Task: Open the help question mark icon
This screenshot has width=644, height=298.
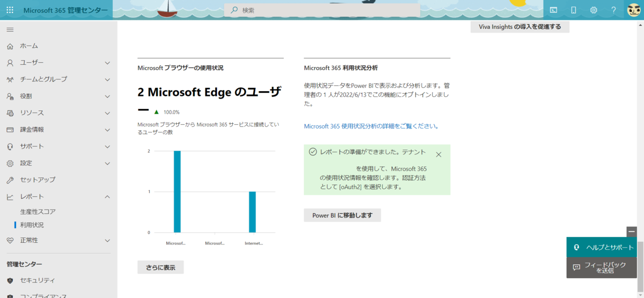Action: pyautogui.click(x=613, y=10)
